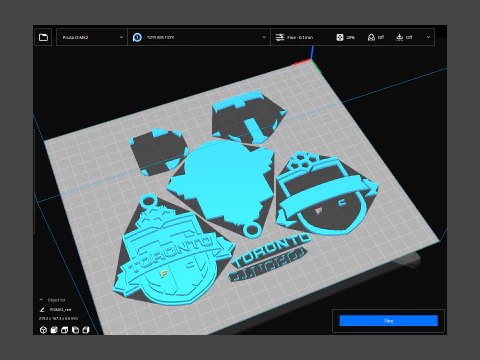Click the support off icon
This screenshot has width=480, height=360.
371,37
